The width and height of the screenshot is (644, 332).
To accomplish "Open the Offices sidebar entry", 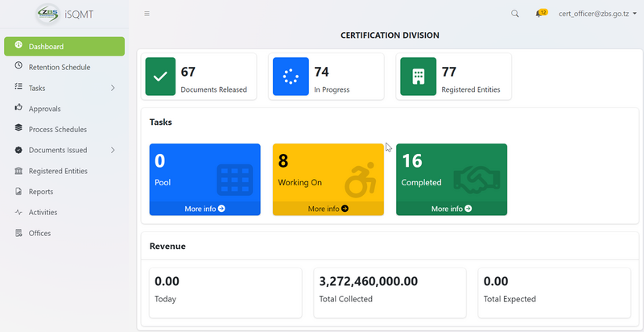I will click(x=39, y=233).
